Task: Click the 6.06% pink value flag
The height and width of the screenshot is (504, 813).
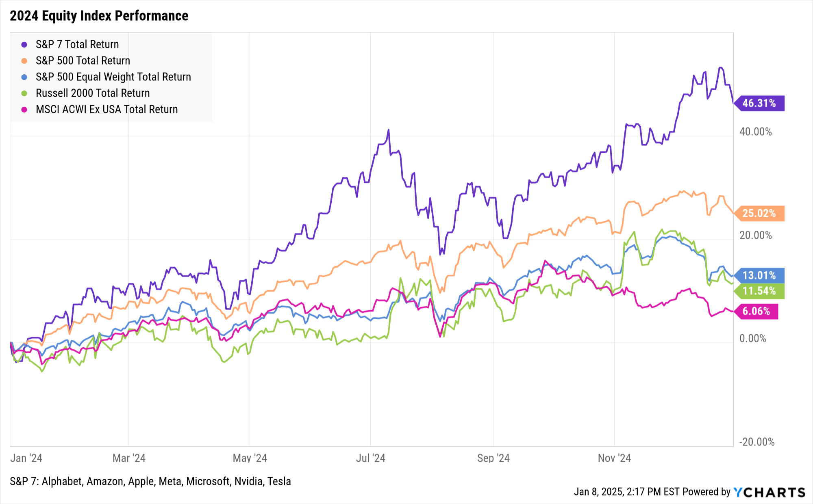Action: pyautogui.click(x=756, y=311)
